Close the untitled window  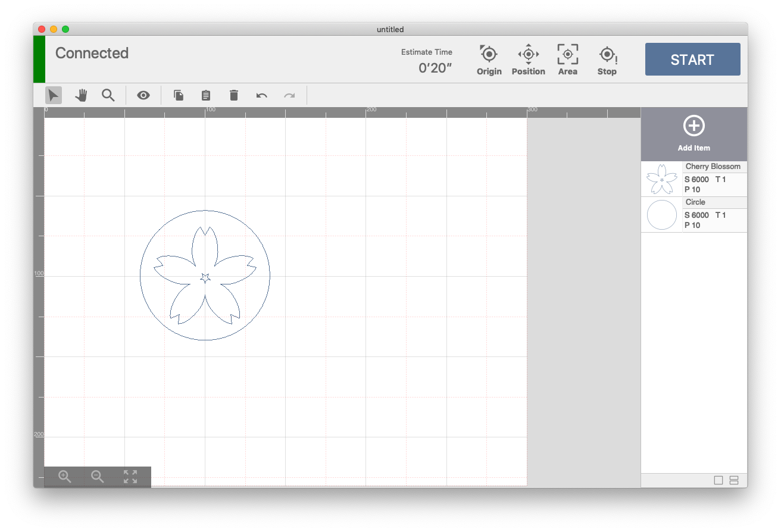(42, 29)
